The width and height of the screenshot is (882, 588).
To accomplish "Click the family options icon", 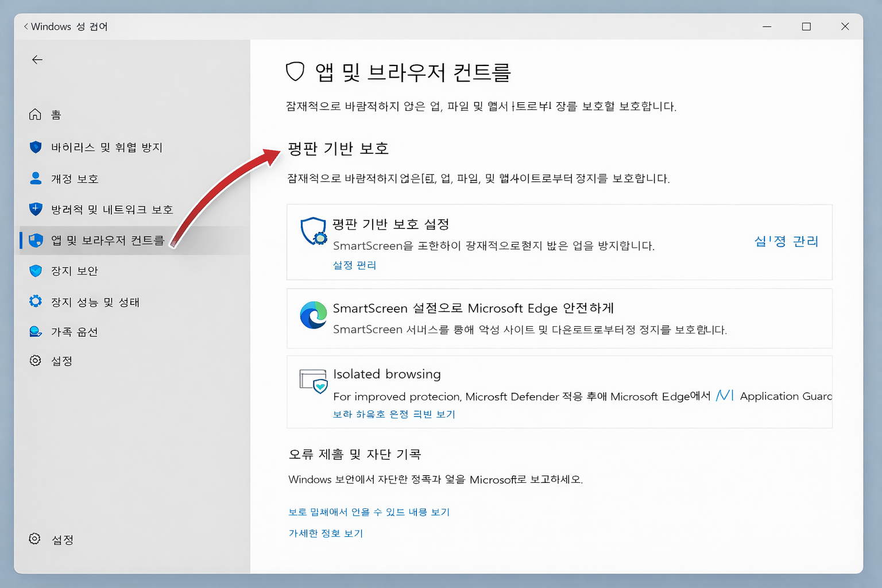I will (x=36, y=331).
